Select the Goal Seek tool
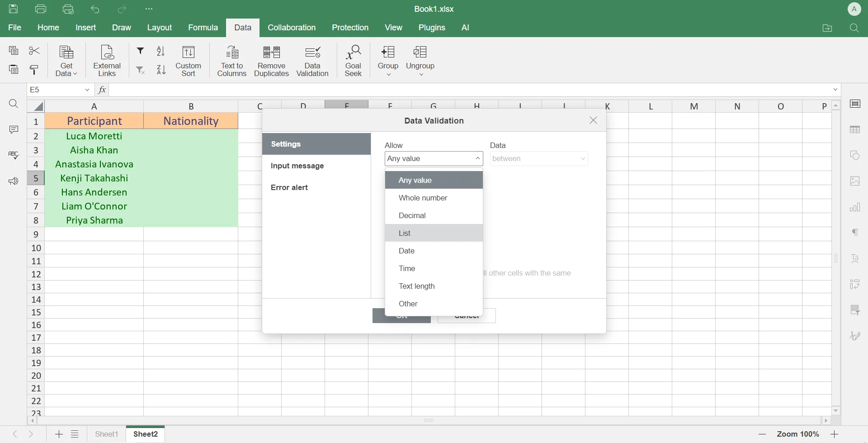Screen dimensions: 868x443 353,60
